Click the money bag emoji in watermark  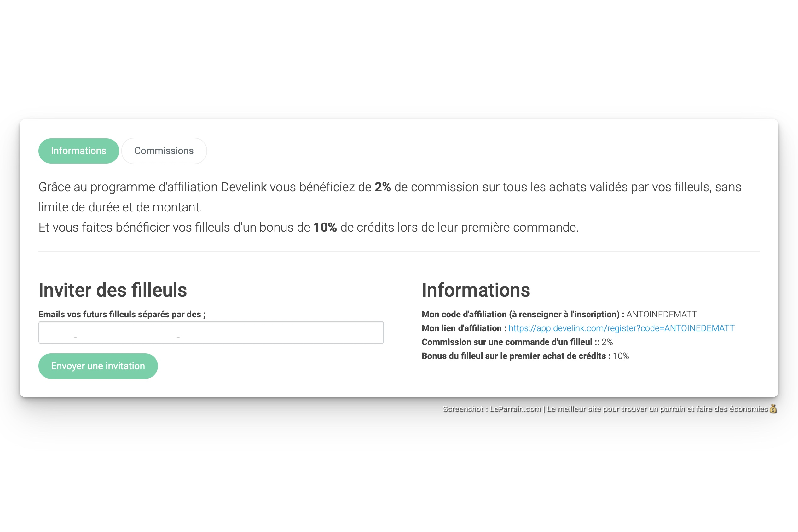773,409
